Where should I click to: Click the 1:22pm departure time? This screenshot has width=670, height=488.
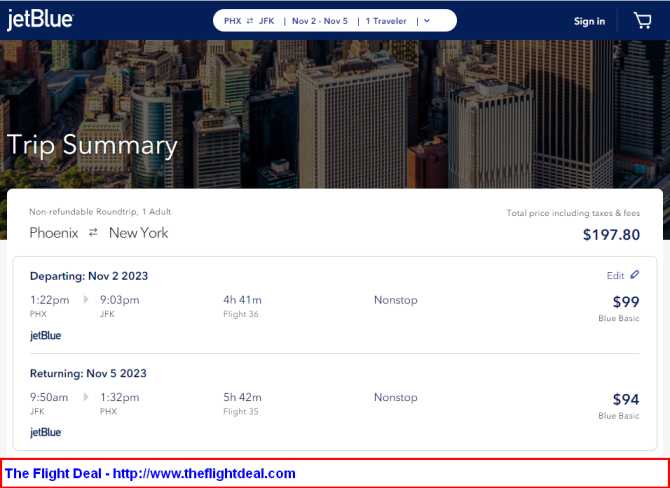click(49, 300)
